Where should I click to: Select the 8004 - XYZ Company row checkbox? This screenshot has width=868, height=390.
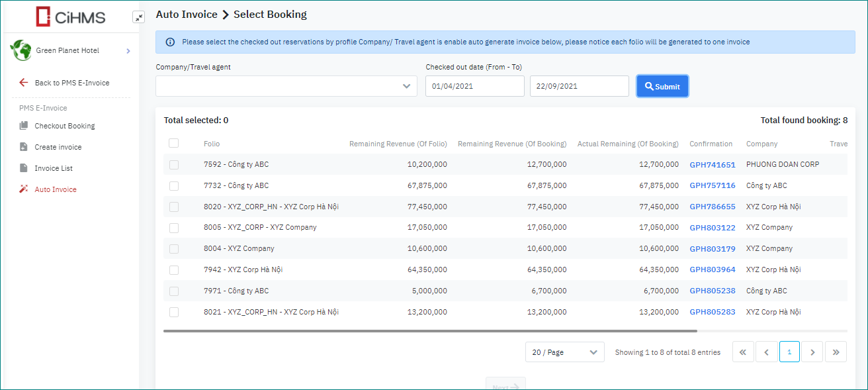174,249
